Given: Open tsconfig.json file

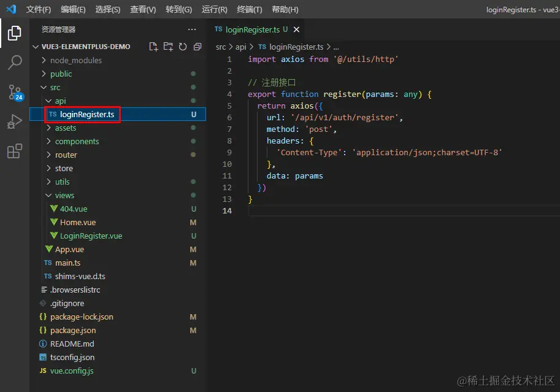Looking at the screenshot, I should point(118,357).
